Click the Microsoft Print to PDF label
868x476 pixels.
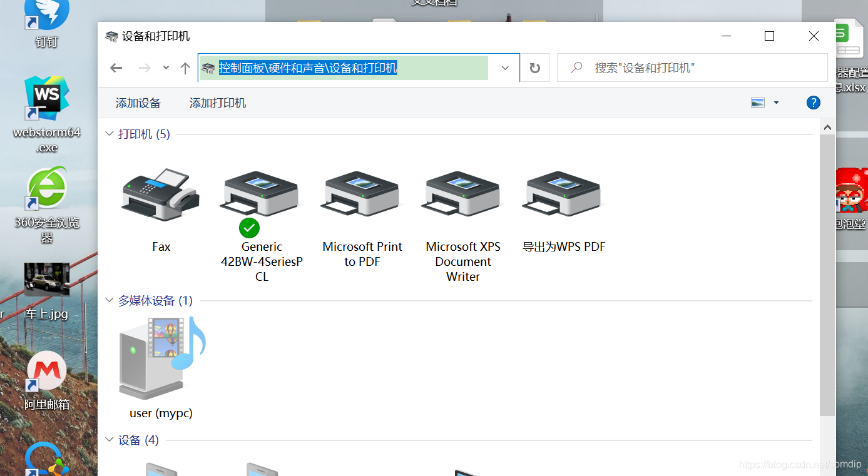(x=362, y=254)
